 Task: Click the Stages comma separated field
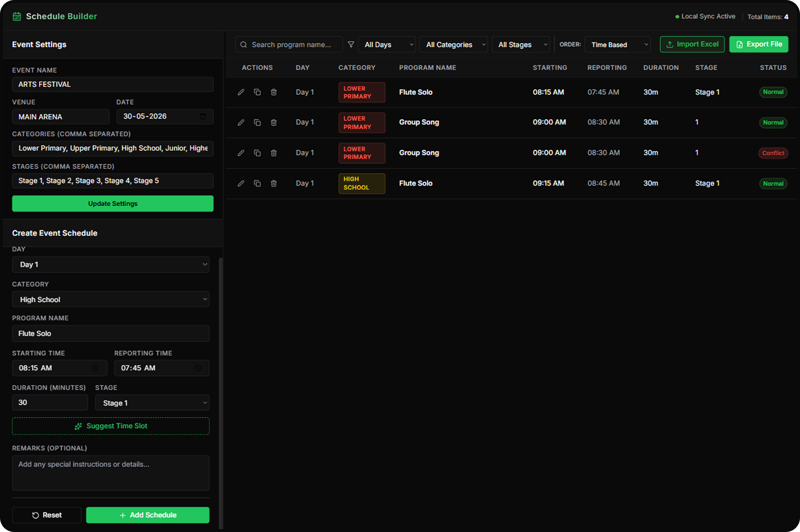coord(113,181)
